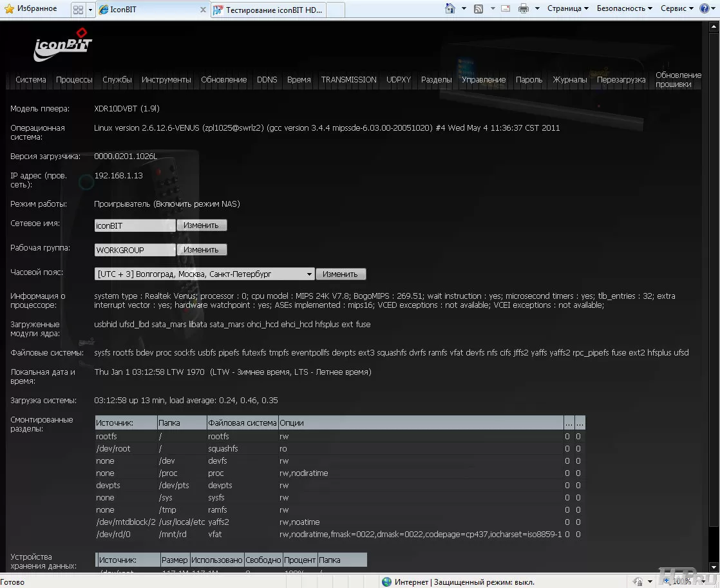The height and width of the screenshot is (588, 720).
Task: Click the Favorites star icon
Action: tap(8, 8)
